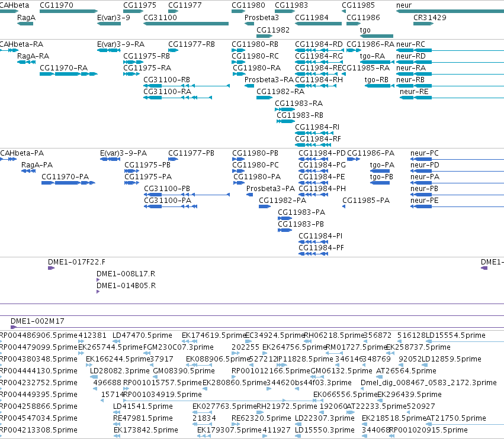Screen dimensions: 504x439
Task: Click the tgo-RA transcript label
Action: (372, 56)
